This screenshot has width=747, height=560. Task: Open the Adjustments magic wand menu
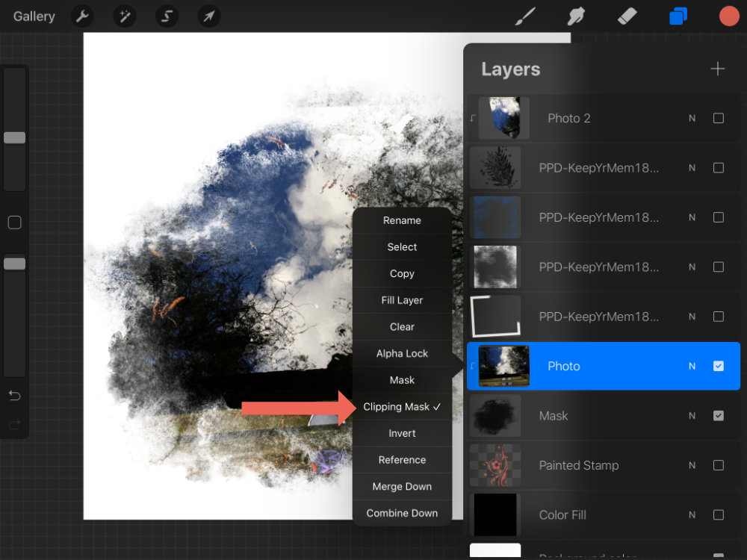tap(124, 16)
